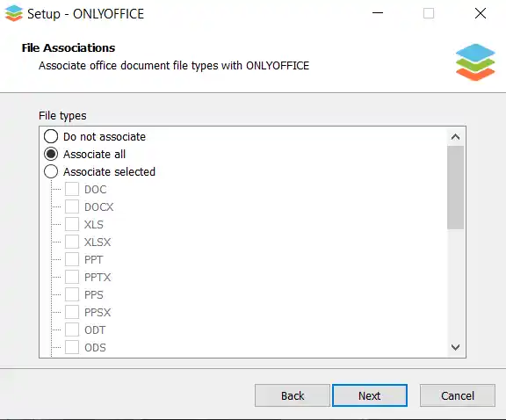Enable the PPT checkbox
This screenshot has width=506, height=420.
tap(72, 259)
